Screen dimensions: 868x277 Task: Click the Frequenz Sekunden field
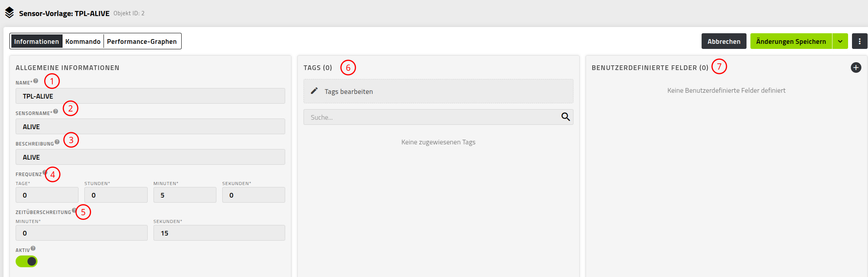[x=254, y=195]
